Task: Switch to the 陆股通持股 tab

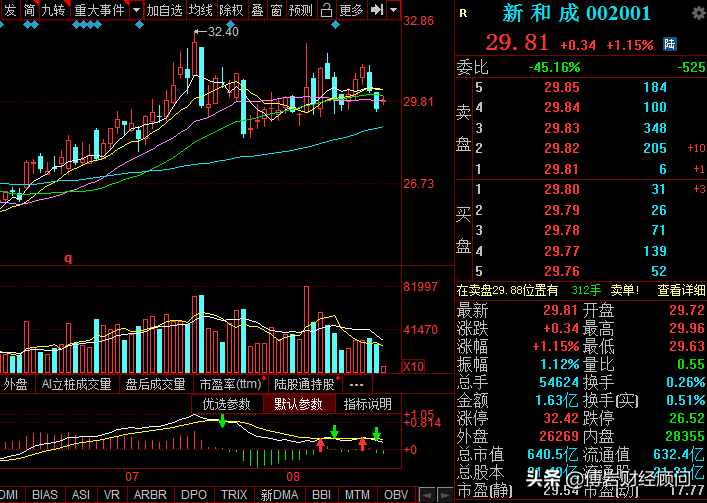Action: [304, 384]
